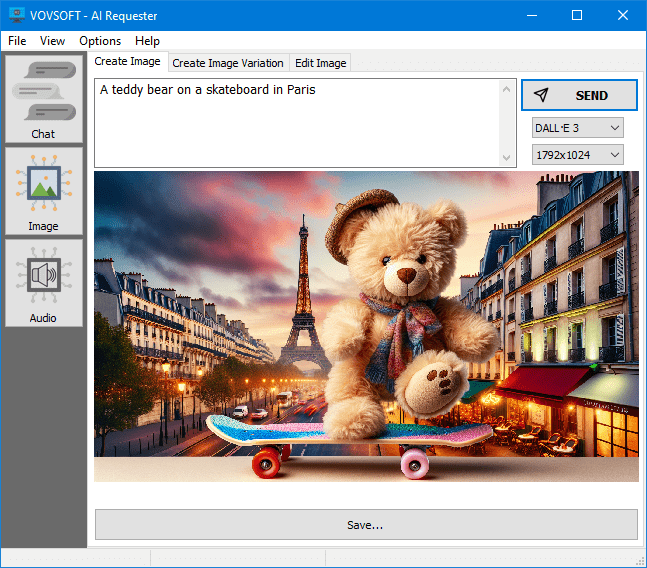Click the generated teddy bear image
The image size is (647, 568).
pyautogui.click(x=366, y=326)
